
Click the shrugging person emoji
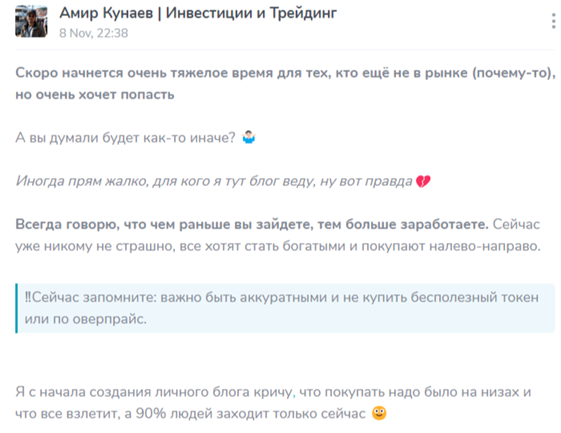click(249, 137)
